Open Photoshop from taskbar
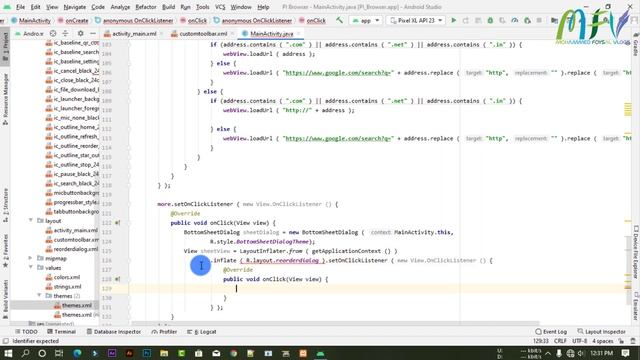 point(147,353)
